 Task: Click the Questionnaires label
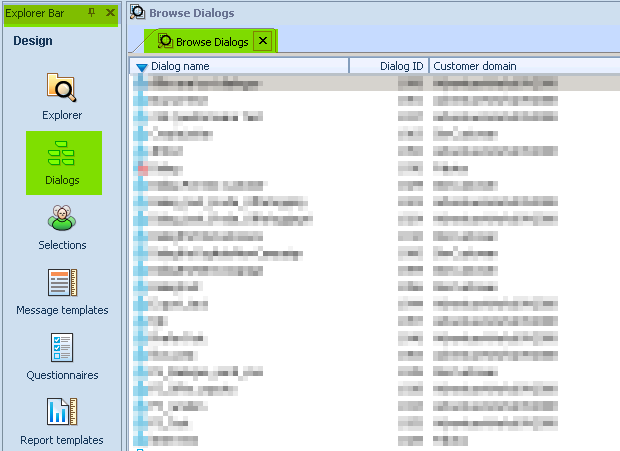62,375
